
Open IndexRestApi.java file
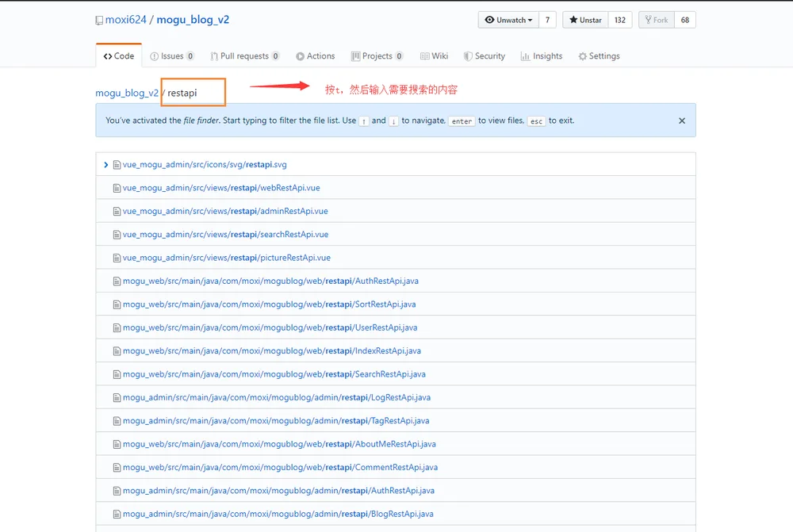(272, 351)
